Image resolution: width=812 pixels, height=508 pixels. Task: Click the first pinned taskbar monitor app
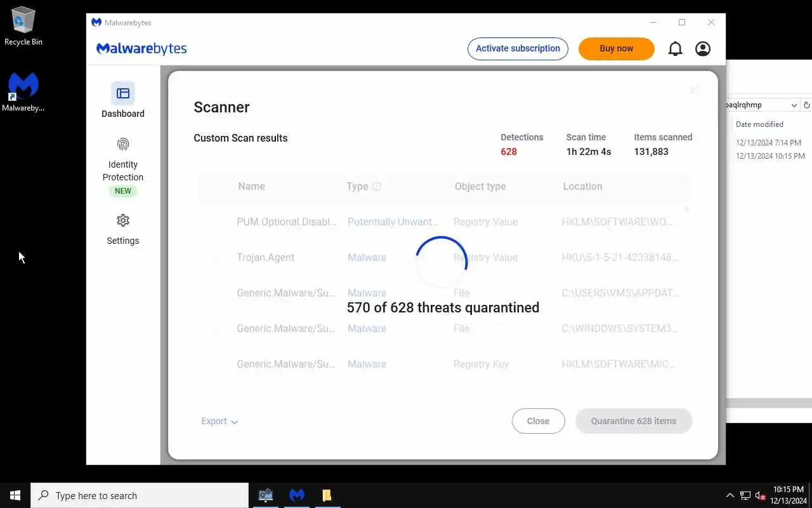click(x=266, y=495)
